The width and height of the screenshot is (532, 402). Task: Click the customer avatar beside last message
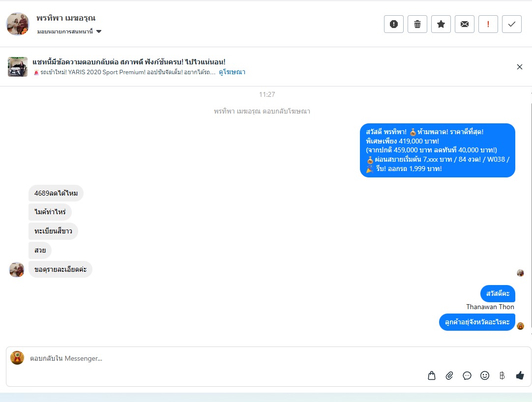point(17,270)
